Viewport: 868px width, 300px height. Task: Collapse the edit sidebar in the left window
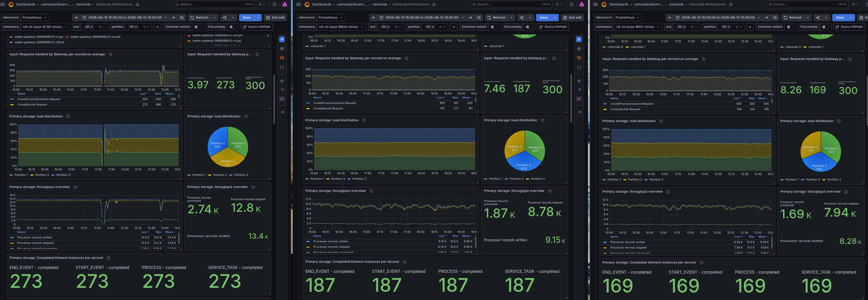point(282,112)
